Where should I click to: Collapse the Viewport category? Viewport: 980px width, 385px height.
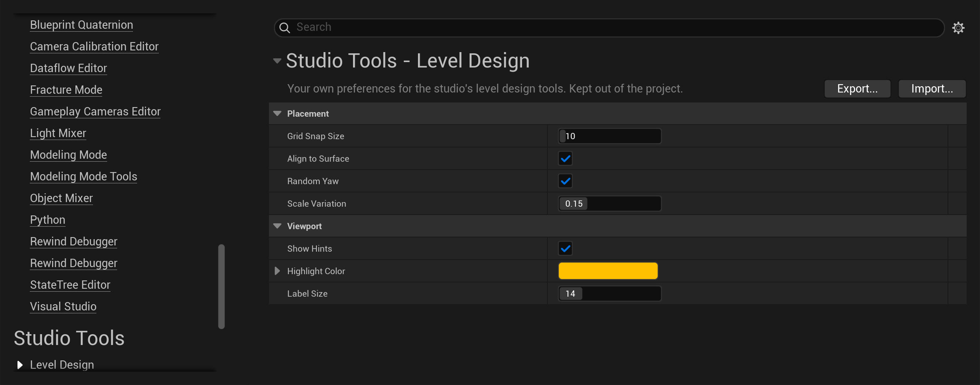click(277, 226)
